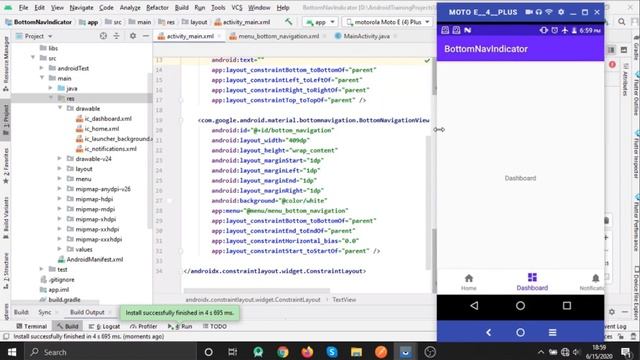Image resolution: width=640 pixels, height=360 pixels.
Task: Click the search magnifier icon in toolbar
Action: (x=621, y=22)
